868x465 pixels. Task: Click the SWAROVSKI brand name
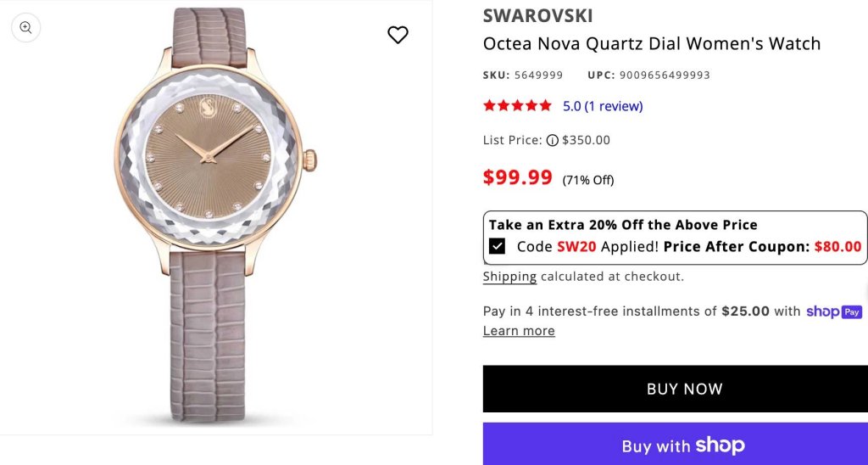point(537,16)
